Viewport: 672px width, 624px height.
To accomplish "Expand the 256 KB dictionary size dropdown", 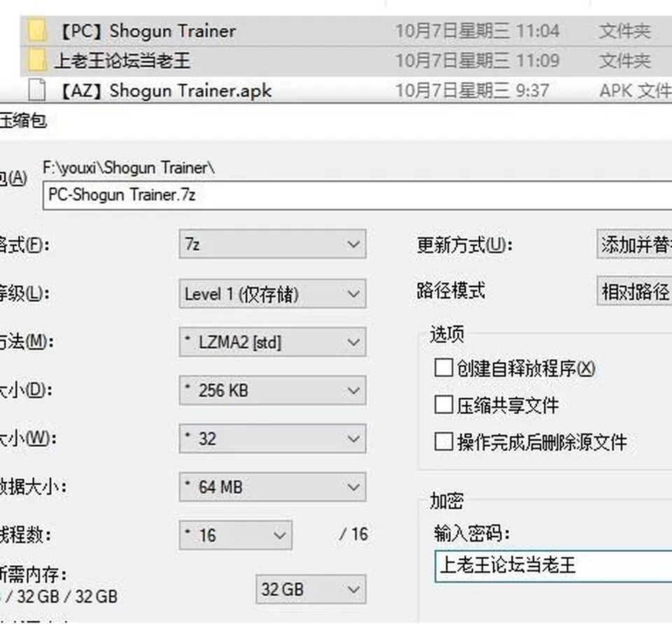I will click(x=272, y=390).
